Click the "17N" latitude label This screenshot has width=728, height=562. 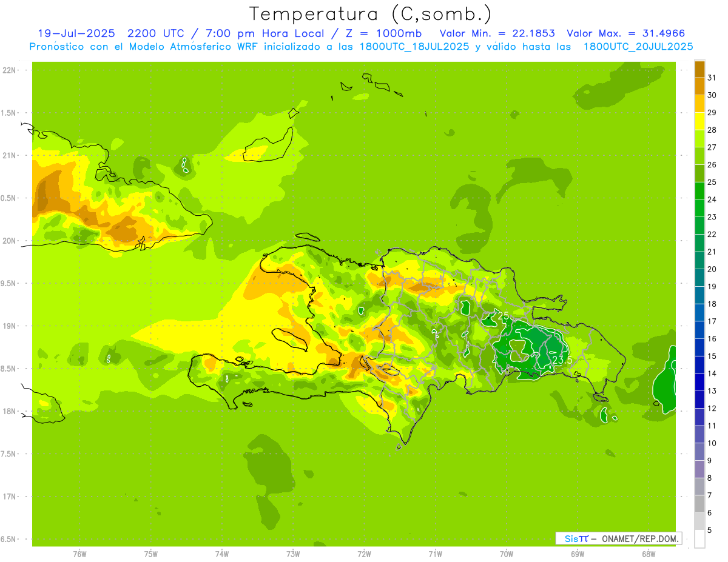coord(9,497)
